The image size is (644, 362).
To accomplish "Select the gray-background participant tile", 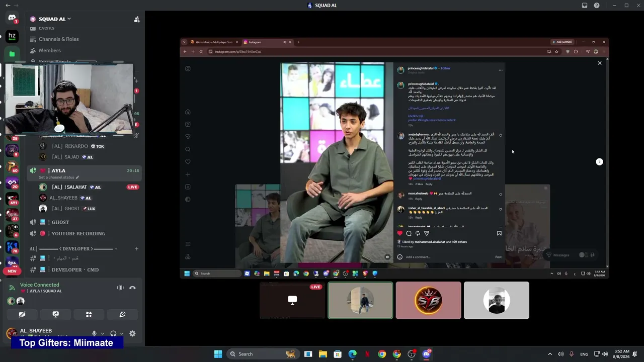I will (497, 300).
